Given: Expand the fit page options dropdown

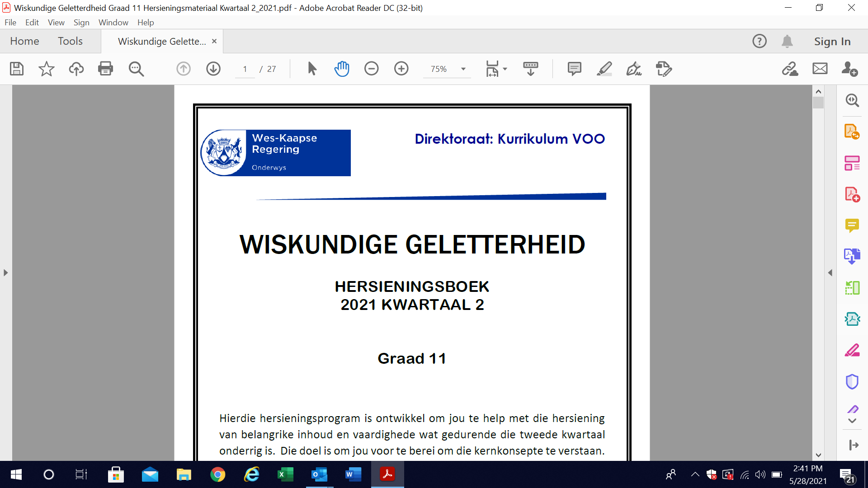Looking at the screenshot, I should [x=505, y=69].
